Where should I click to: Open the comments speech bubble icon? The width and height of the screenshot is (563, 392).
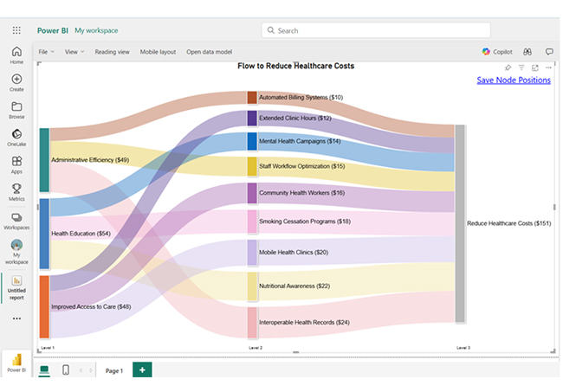(x=549, y=52)
